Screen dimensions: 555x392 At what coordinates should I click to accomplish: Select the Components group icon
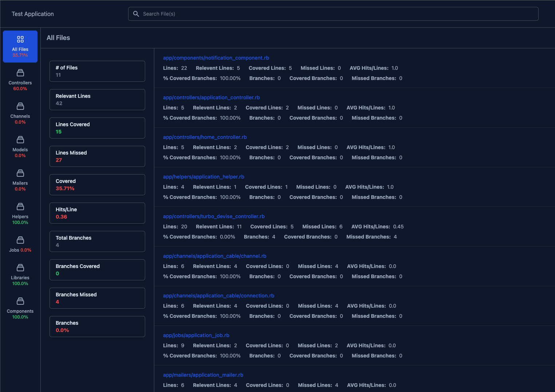coord(20,301)
